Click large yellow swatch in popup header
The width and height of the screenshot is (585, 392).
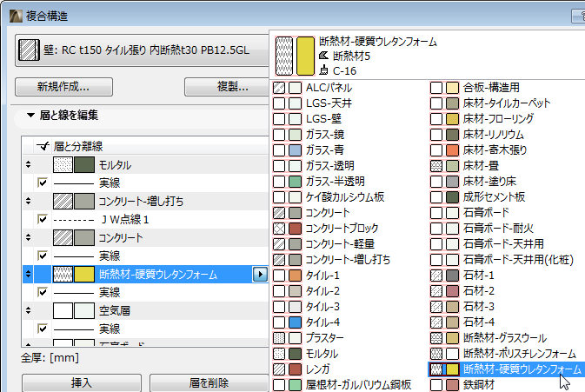(x=305, y=56)
